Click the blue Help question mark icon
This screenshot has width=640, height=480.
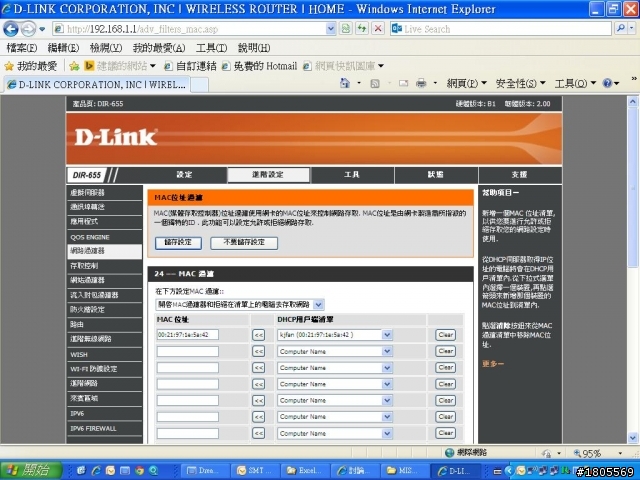pos(607,84)
